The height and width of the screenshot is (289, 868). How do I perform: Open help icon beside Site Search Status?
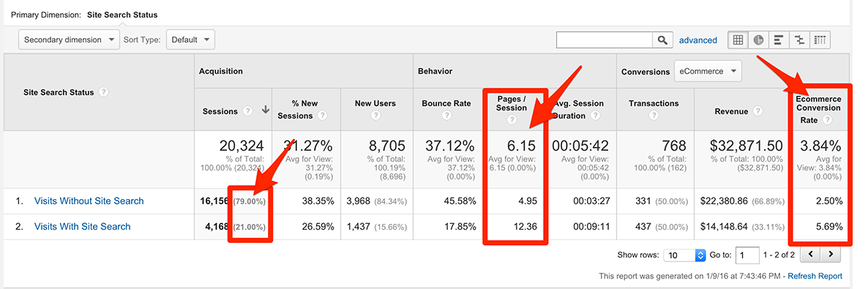[x=103, y=92]
